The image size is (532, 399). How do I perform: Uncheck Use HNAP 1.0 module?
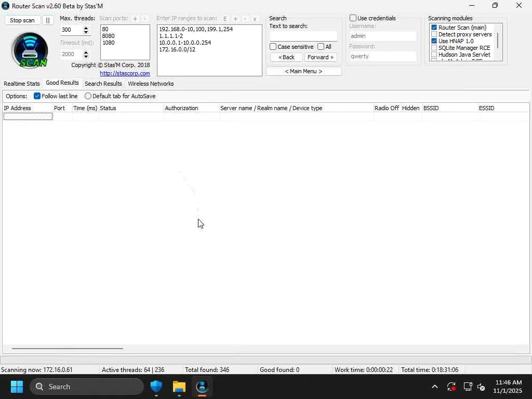(434, 41)
